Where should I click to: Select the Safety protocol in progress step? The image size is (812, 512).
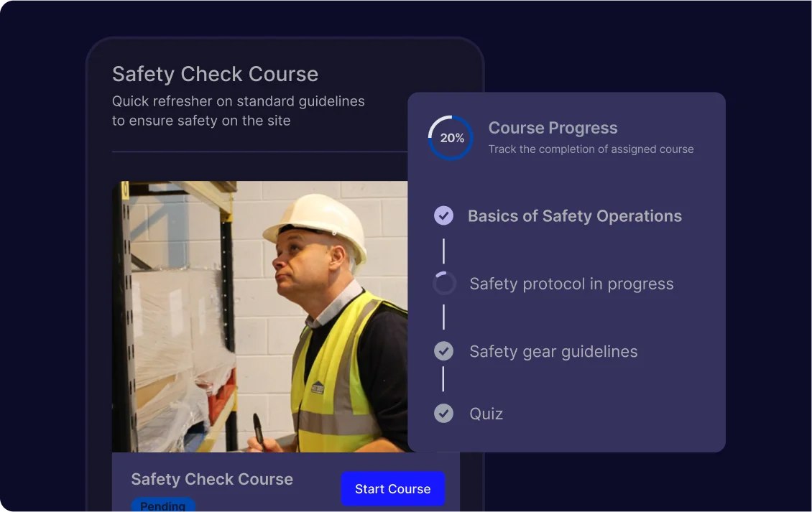571,284
